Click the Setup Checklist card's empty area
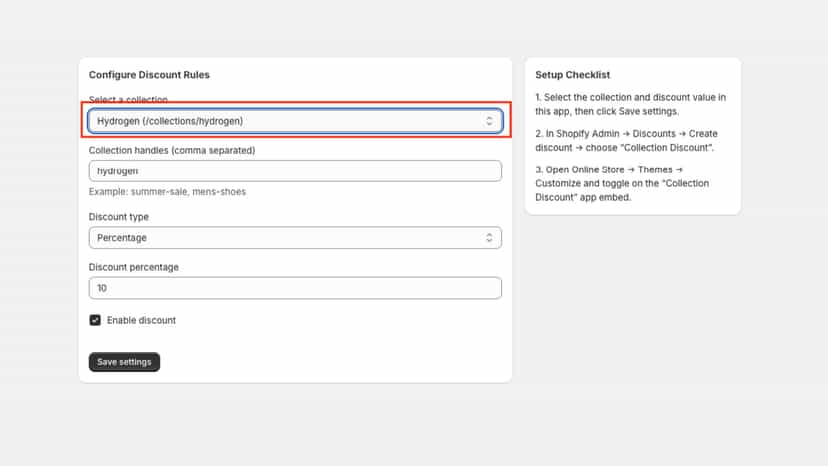 pos(681,75)
